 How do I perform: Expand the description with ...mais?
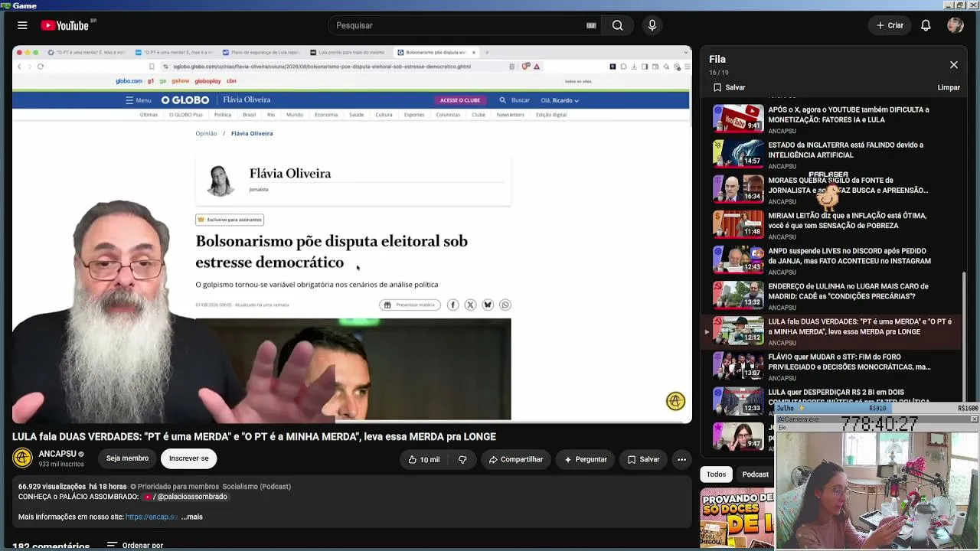192,517
